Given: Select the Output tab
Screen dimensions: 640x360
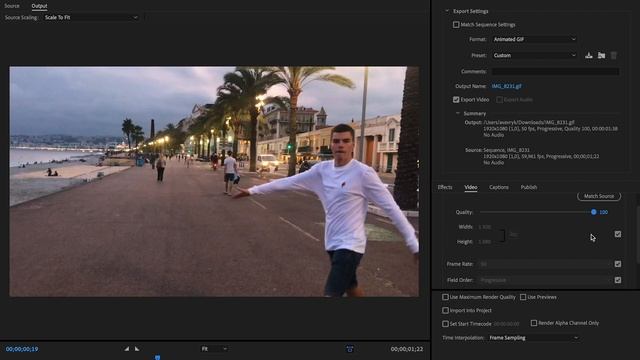Looking at the screenshot, I should coord(39,6).
